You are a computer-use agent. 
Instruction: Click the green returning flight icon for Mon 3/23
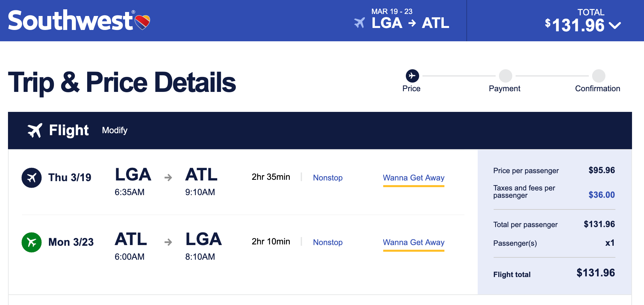[32, 242]
